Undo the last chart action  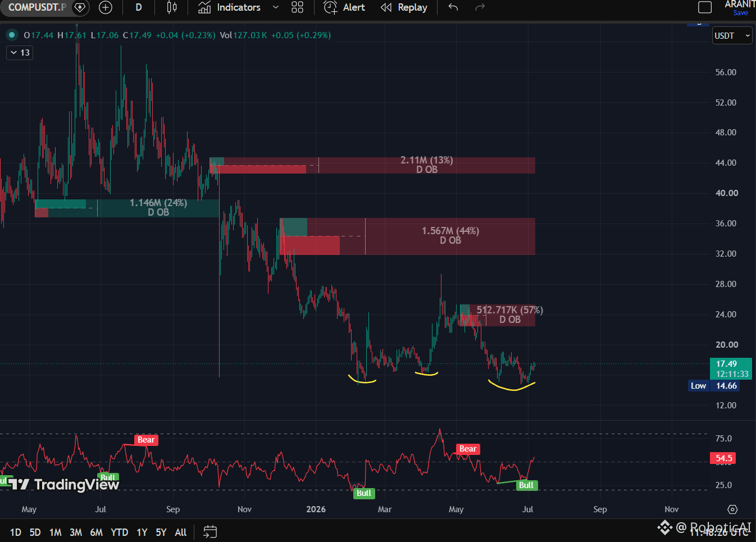[453, 7]
